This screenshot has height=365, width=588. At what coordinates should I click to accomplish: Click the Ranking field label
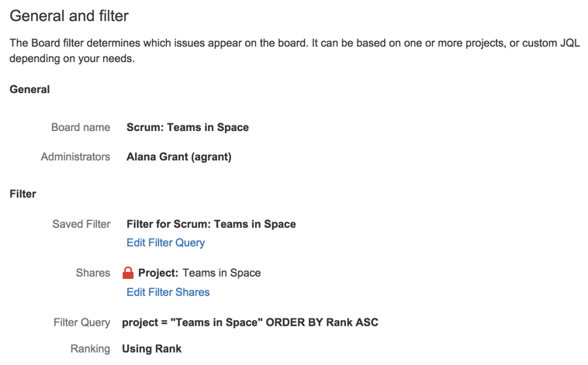[x=91, y=349]
